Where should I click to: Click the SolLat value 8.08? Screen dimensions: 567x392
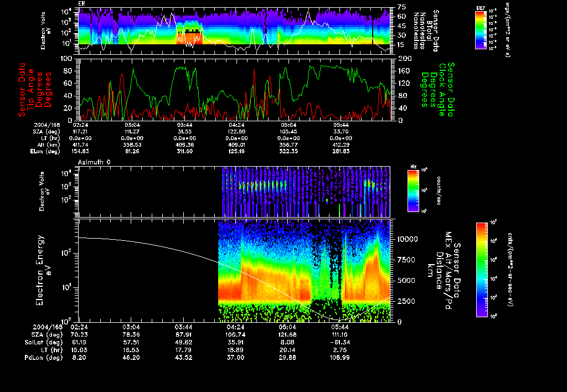point(288,343)
